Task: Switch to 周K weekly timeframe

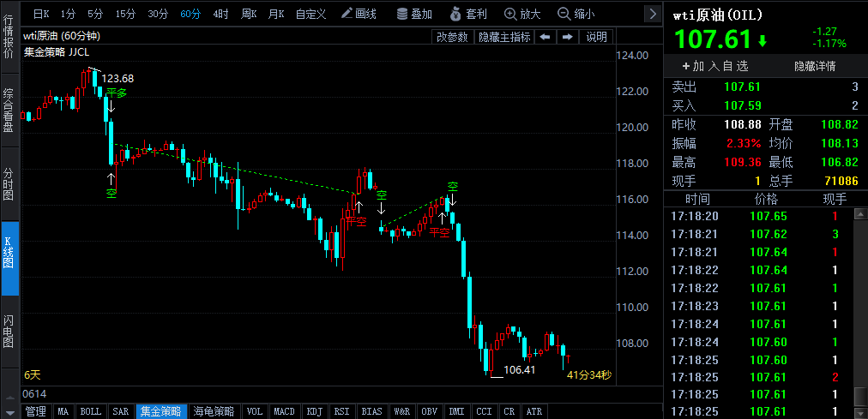Action: [x=249, y=14]
